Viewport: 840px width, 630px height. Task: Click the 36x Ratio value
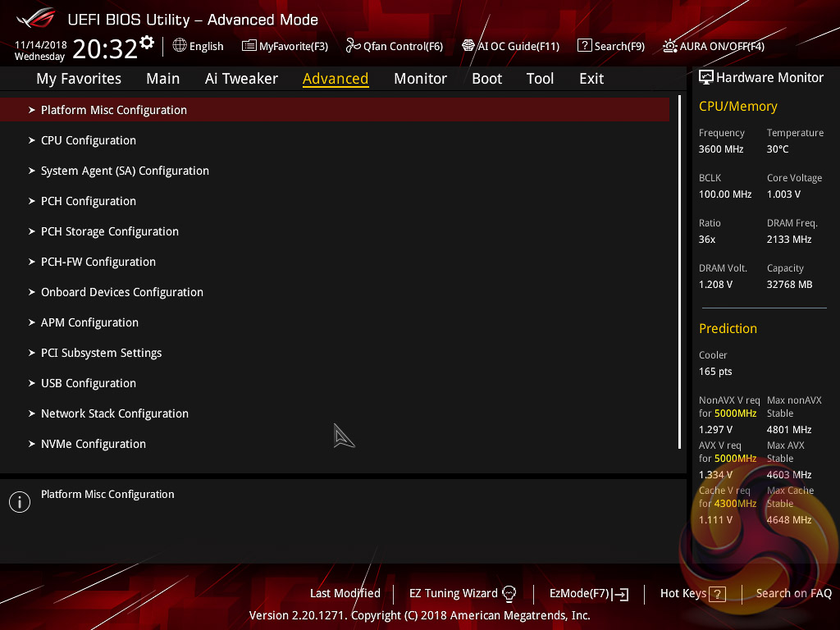click(707, 240)
